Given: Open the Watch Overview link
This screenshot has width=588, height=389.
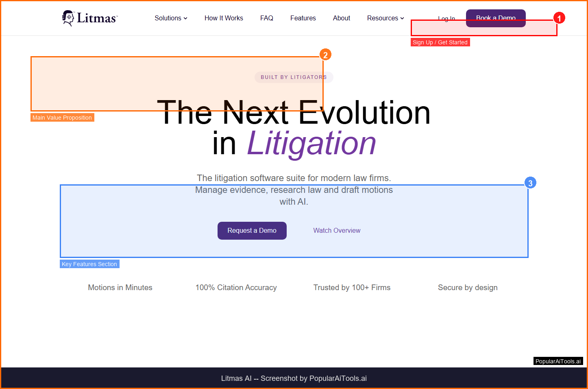Looking at the screenshot, I should pos(337,231).
